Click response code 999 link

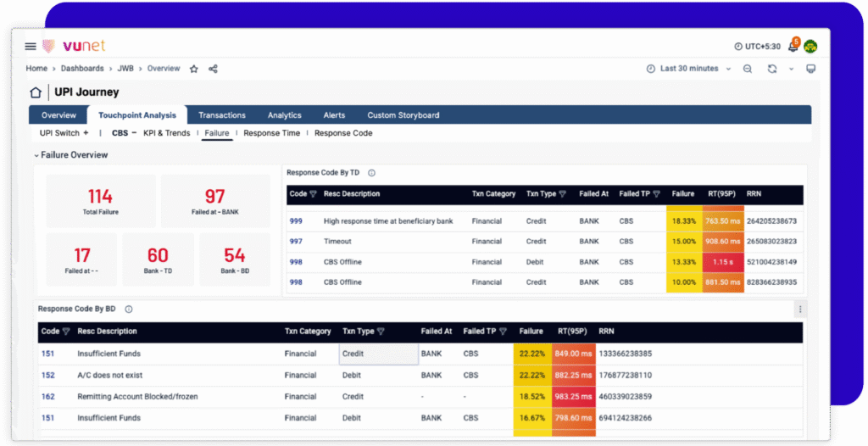point(296,221)
